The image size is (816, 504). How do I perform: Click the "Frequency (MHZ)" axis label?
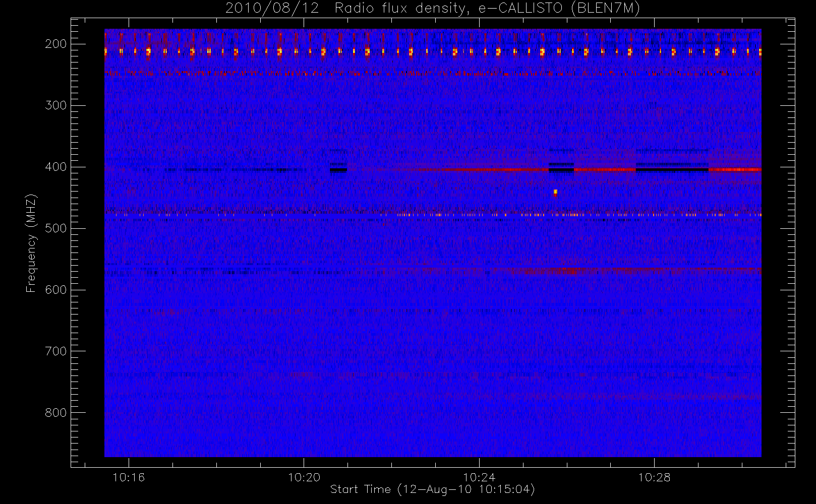coord(31,243)
